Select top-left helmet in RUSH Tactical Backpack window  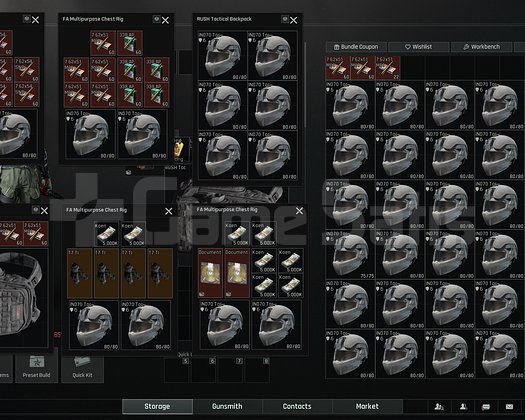click(x=222, y=56)
